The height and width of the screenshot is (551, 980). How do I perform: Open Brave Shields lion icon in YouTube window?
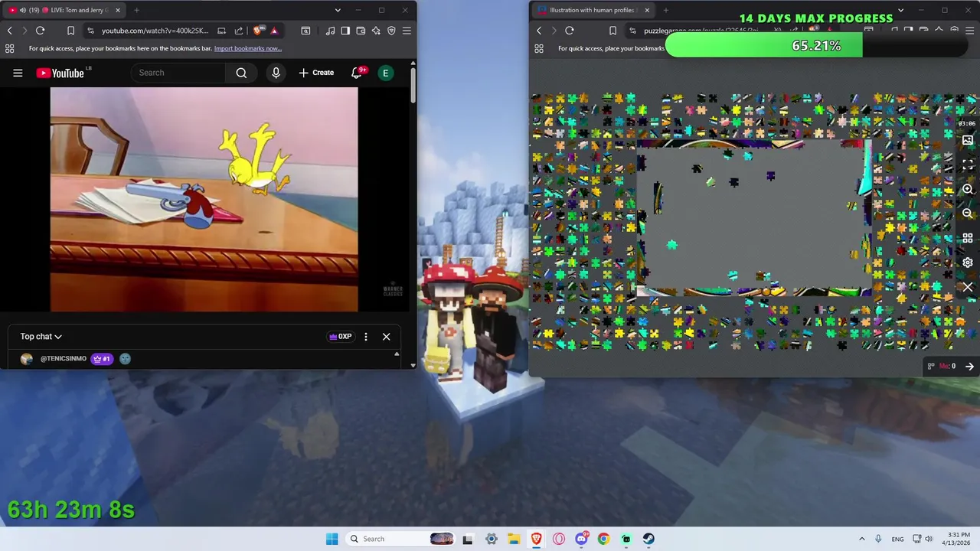pyautogui.click(x=258, y=31)
